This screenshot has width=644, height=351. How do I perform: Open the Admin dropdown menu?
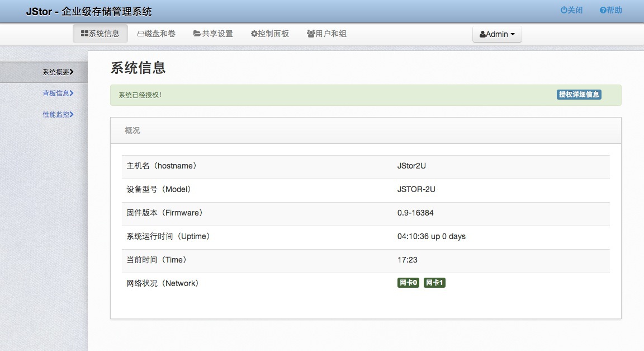tap(497, 34)
